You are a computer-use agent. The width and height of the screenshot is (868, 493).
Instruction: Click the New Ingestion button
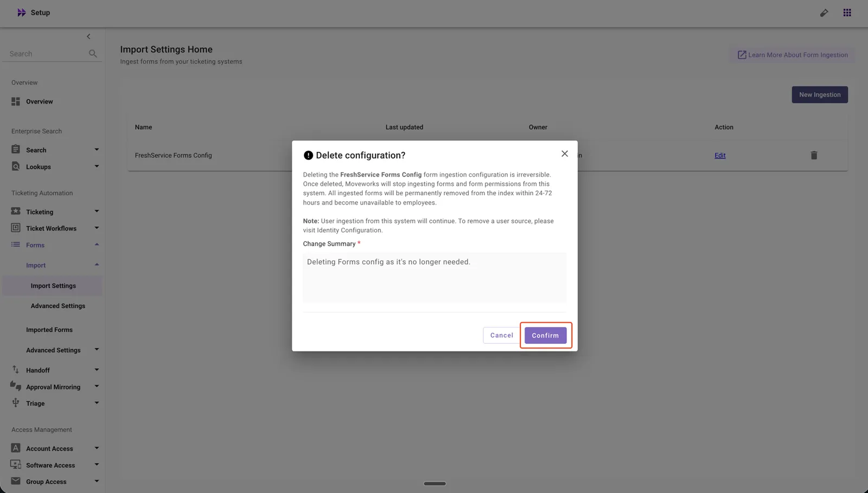pos(819,95)
